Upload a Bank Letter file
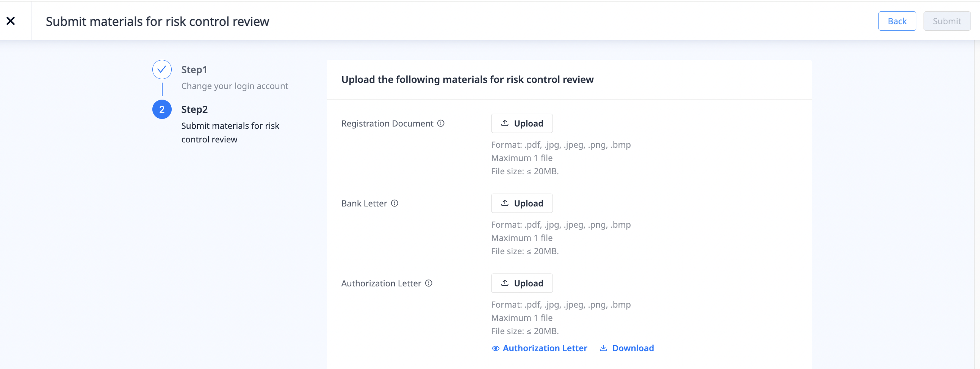The width and height of the screenshot is (980, 369). [521, 203]
